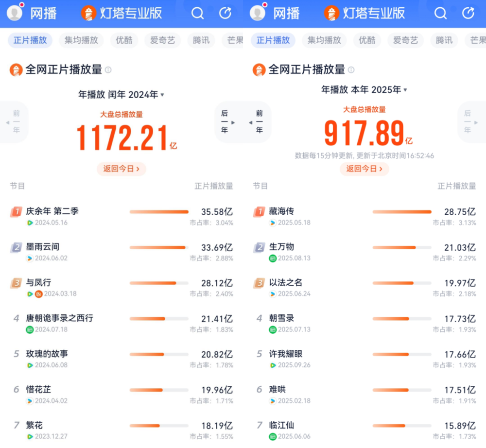Switch to 正片播放 tab in 2025 screen

pos(273,40)
